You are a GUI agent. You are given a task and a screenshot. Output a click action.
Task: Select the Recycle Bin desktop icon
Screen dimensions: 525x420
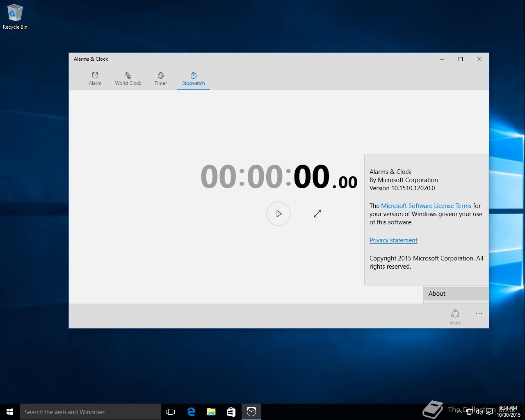(15, 17)
